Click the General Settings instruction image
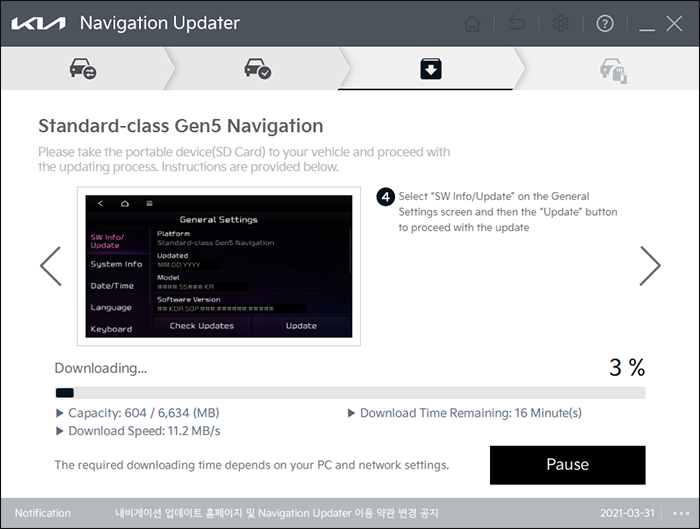This screenshot has height=529, width=700. pyautogui.click(x=219, y=266)
